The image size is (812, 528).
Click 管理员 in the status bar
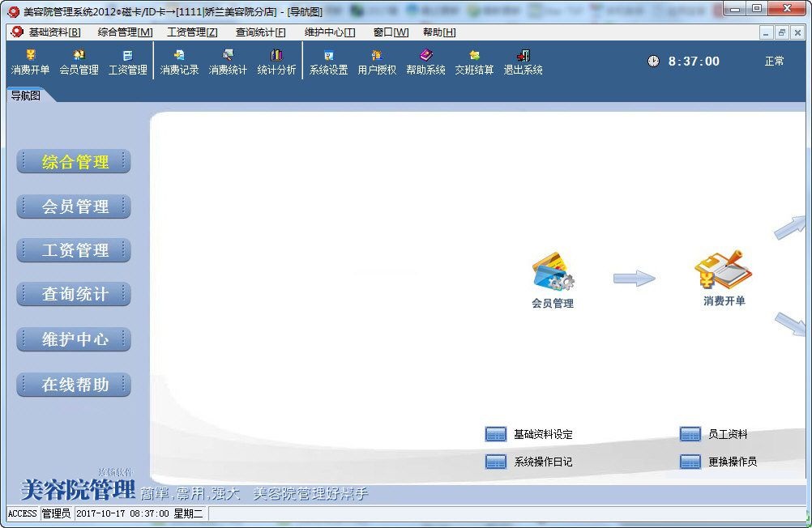click(x=56, y=513)
